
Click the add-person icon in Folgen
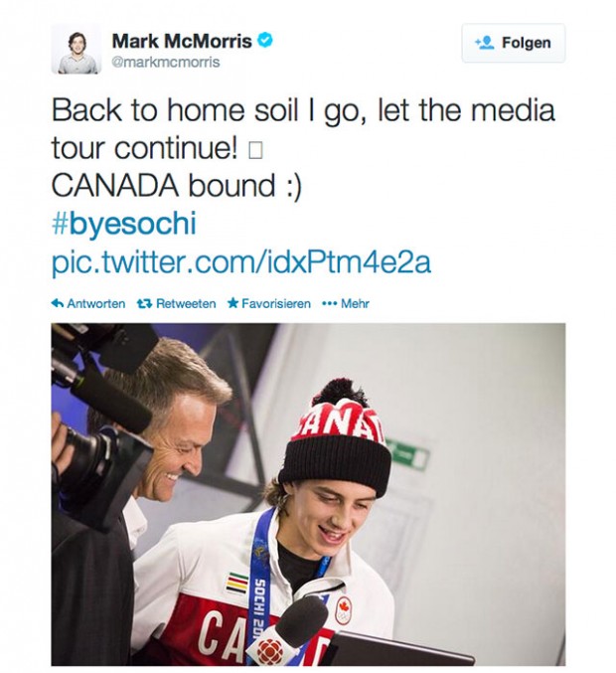pos(485,43)
